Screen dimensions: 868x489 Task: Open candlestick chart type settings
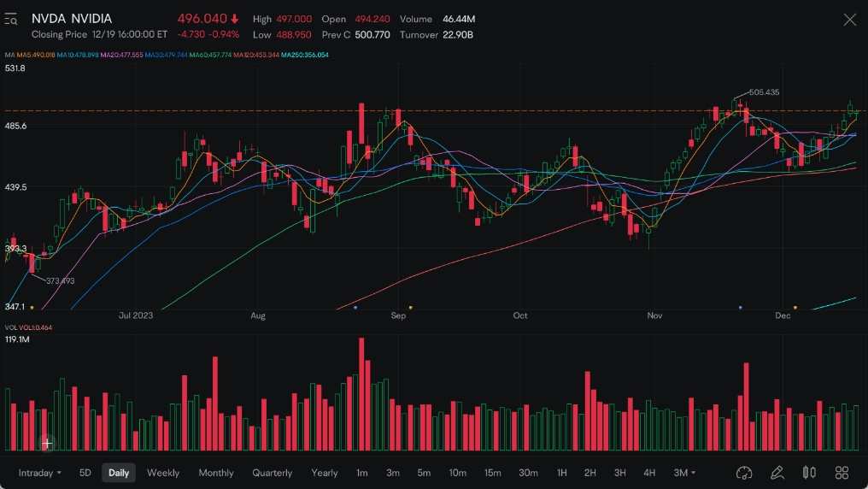pyautogui.click(x=809, y=473)
